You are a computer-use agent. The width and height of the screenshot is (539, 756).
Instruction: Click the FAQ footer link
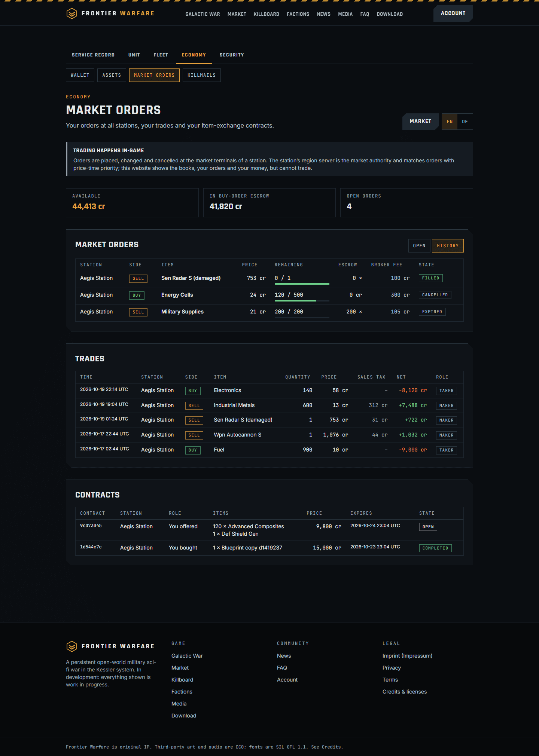tap(282, 668)
